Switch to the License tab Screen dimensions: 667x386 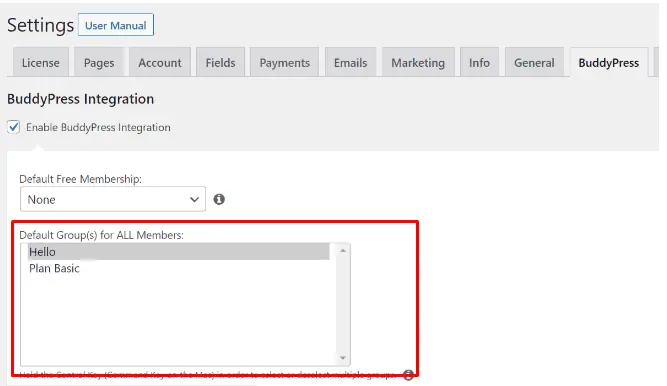click(x=41, y=63)
